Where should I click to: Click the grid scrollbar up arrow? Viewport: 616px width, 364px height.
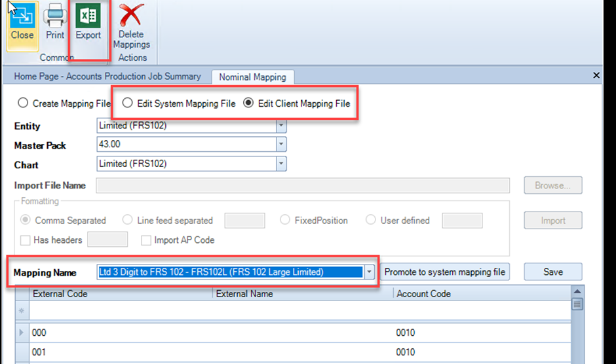tap(577, 291)
